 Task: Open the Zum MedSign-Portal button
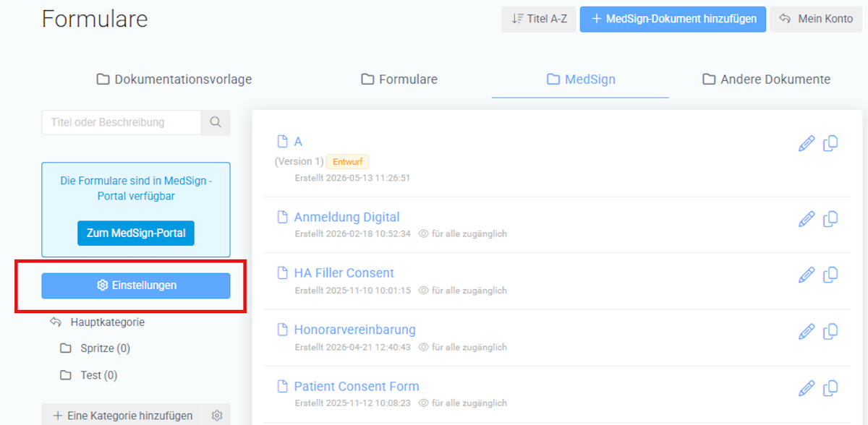tap(136, 233)
